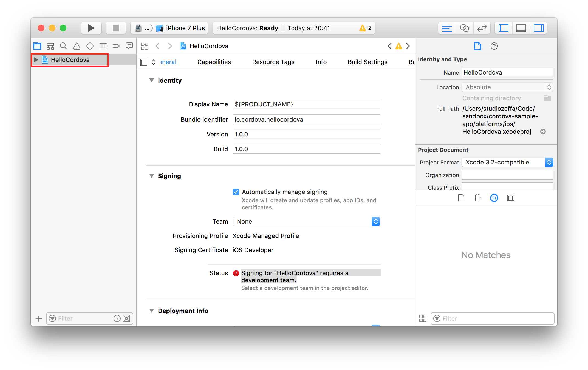
Task: Select the Find navigator magnifying glass
Action: (x=63, y=46)
